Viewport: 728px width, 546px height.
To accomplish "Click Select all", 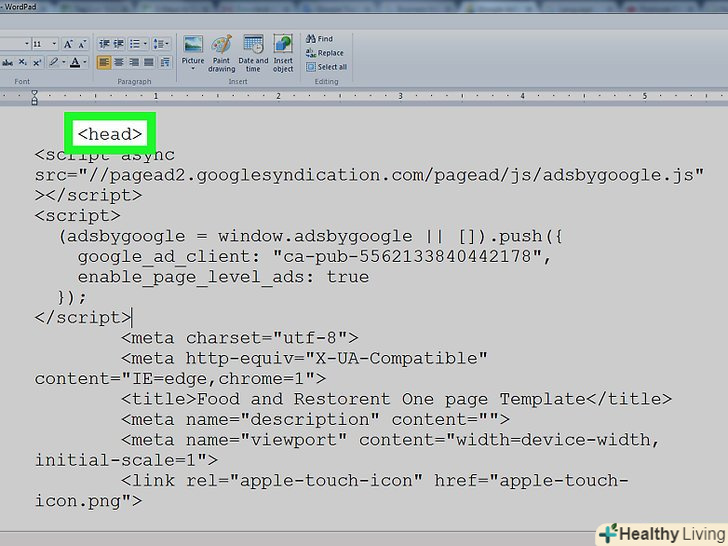I will 326,67.
